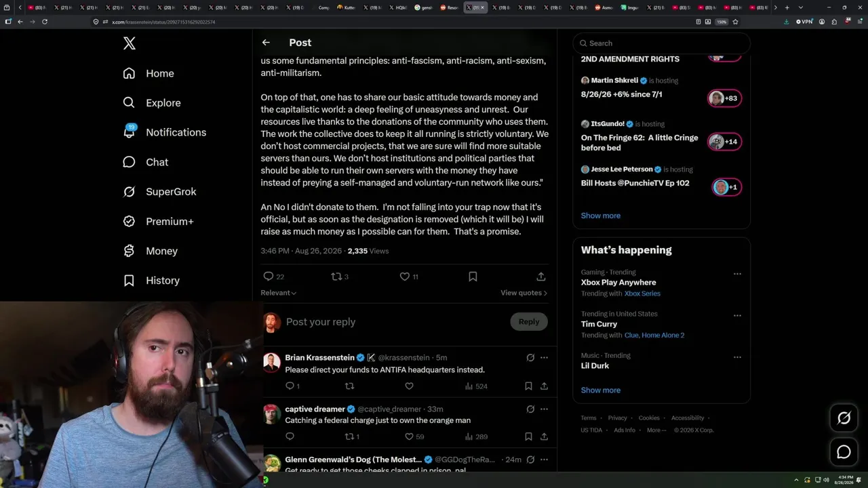Image resolution: width=868 pixels, height=488 pixels.
Task: Go back using the Post header arrow
Action: [266, 43]
